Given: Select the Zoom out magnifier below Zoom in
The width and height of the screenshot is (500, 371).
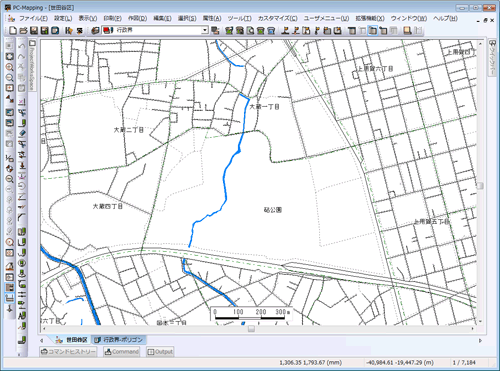Looking at the screenshot, I should pos(10,78).
